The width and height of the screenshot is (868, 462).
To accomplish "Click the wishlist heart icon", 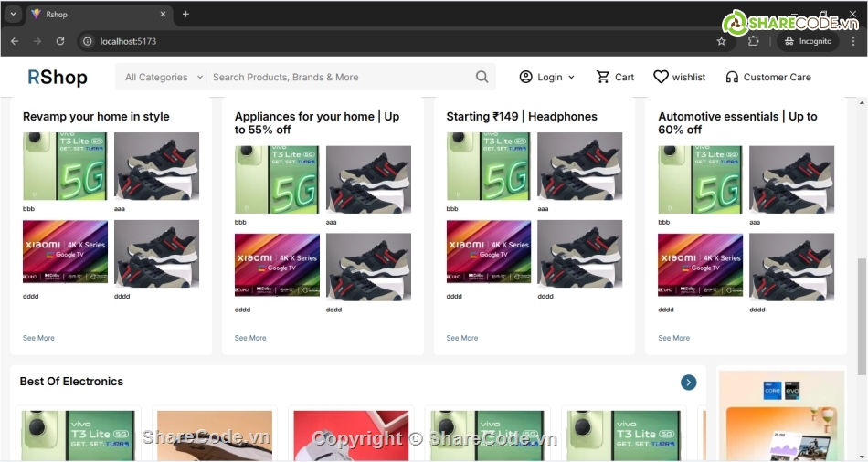I will coord(661,77).
